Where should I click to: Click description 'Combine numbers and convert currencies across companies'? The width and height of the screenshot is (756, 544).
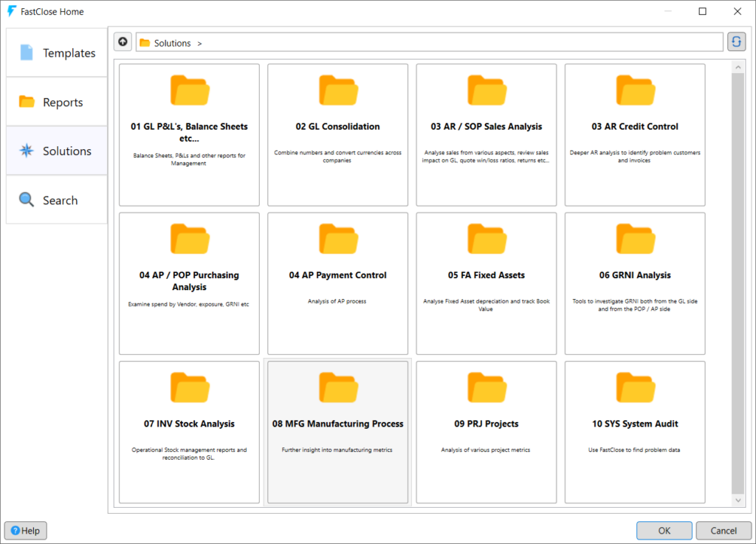pos(337,156)
